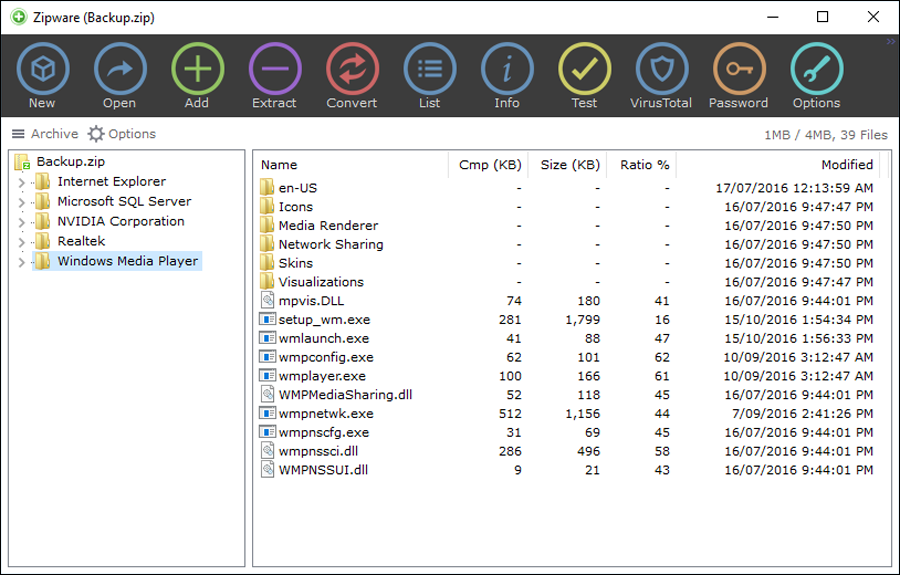The image size is (900, 575).
Task: Switch view with the List icon
Action: (x=430, y=69)
